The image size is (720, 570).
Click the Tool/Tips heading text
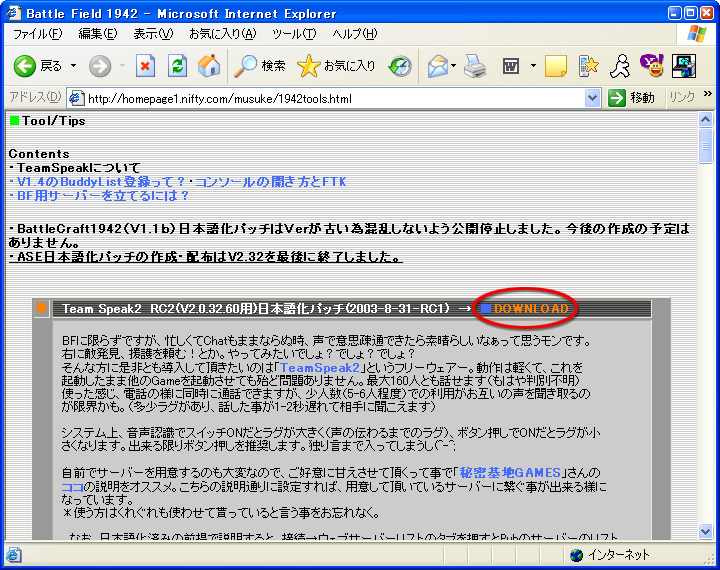[54, 121]
